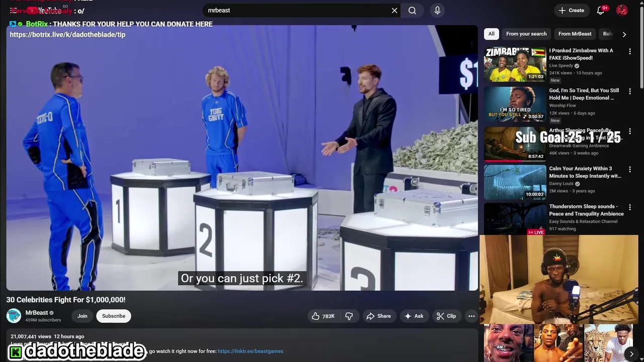Open Calm Your Anxiety rain thumbnail

[x=515, y=182]
